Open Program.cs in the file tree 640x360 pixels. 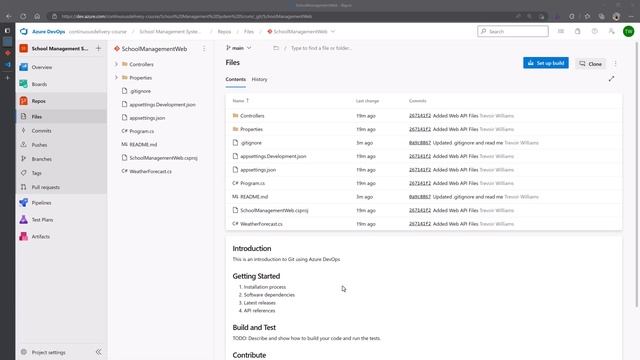click(x=142, y=131)
